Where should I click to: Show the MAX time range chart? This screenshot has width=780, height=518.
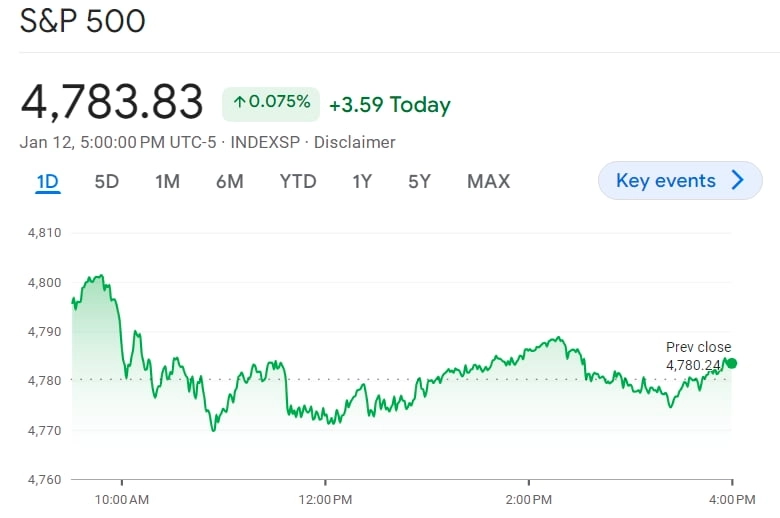(x=488, y=181)
